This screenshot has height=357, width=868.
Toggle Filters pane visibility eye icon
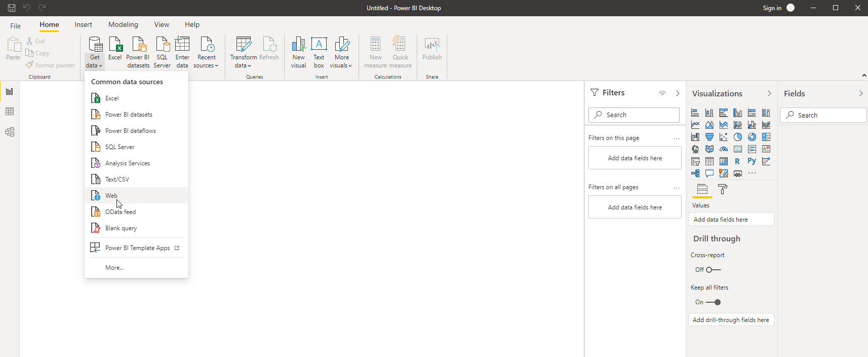[662, 93]
